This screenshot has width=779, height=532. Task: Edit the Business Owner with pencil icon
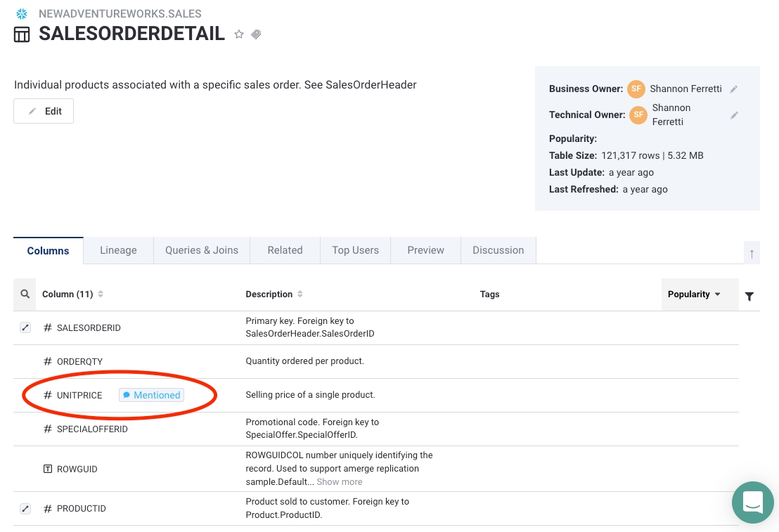point(733,89)
